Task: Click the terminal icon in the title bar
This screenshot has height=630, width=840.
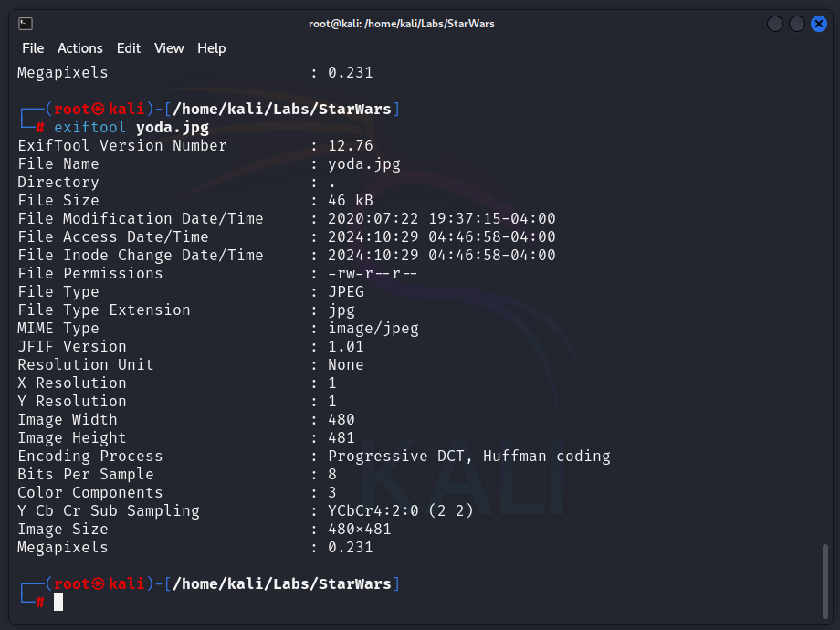Action: coord(26,24)
